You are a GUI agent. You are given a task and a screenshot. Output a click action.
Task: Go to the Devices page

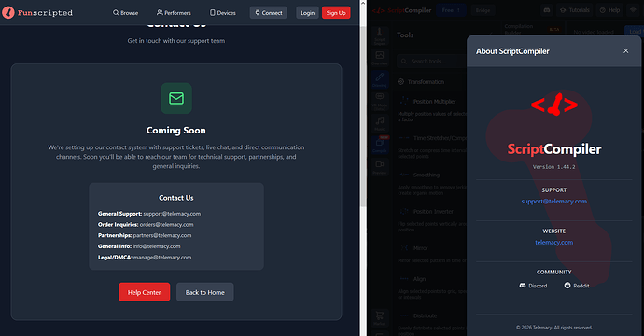[x=223, y=13]
